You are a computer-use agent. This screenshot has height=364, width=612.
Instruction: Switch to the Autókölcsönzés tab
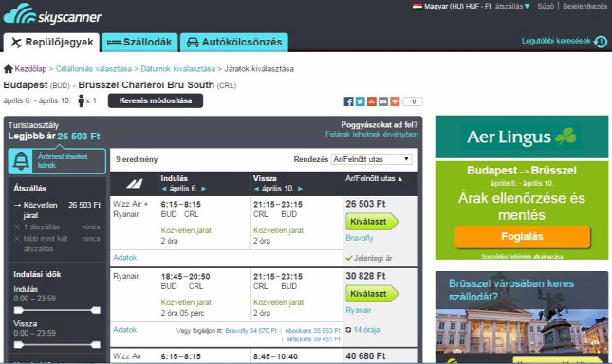[234, 42]
